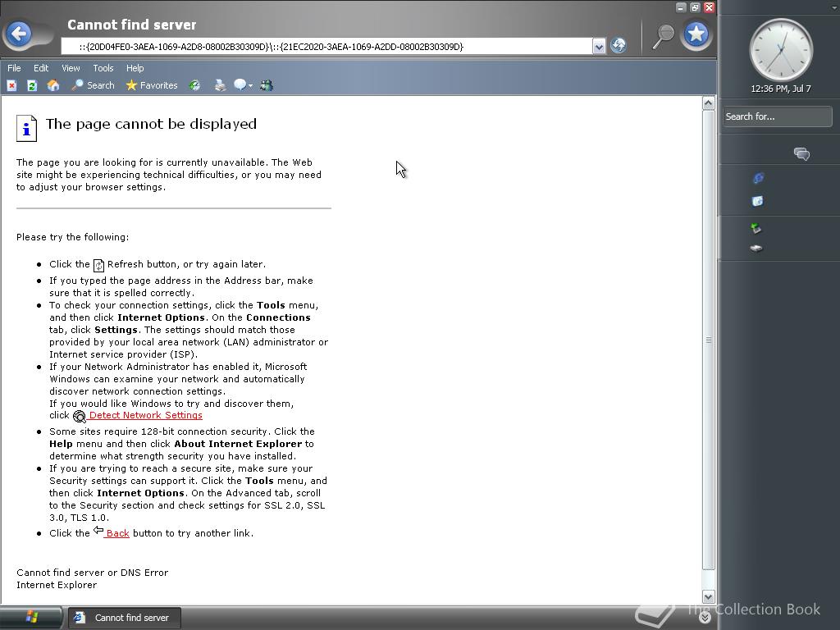Image resolution: width=840 pixels, height=630 pixels.
Task: Open the sidebar menu arrow at the top
Action: click(833, 7)
